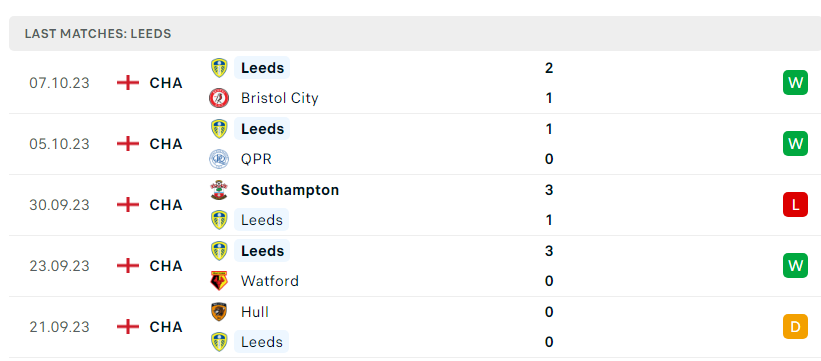Select the red L result badge
This screenshot has width=821, height=361.
(x=795, y=205)
